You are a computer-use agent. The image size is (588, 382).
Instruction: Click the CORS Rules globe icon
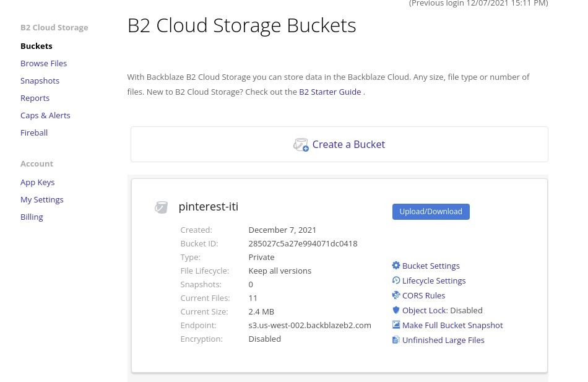tap(396, 295)
